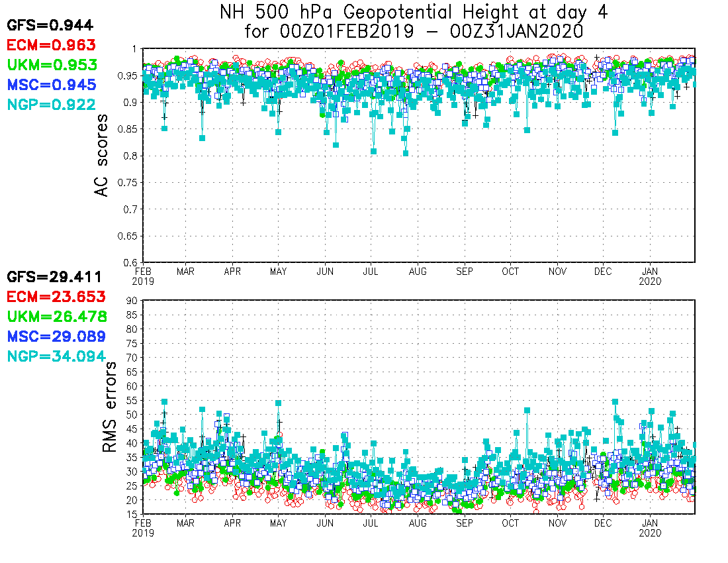Click the chart title 'NH 500 hPa Geopotential Height at day 4'
Image resolution: width=728 pixels, height=563 pixels.
click(413, 12)
